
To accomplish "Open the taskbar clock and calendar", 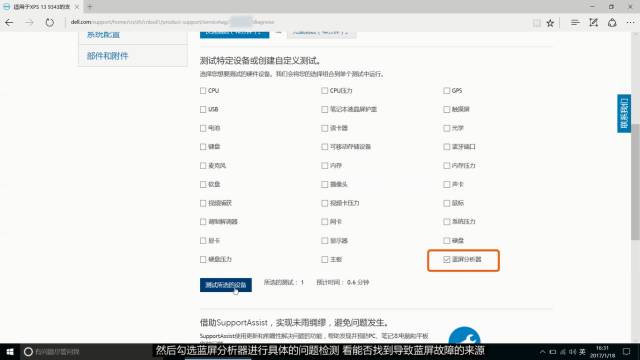I will 602,351.
